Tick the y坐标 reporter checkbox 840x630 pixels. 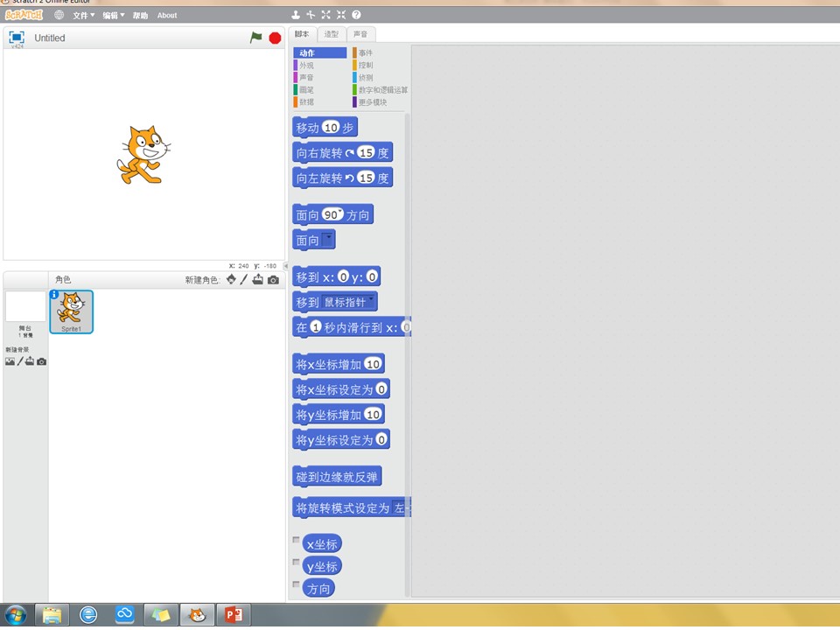pyautogui.click(x=297, y=563)
